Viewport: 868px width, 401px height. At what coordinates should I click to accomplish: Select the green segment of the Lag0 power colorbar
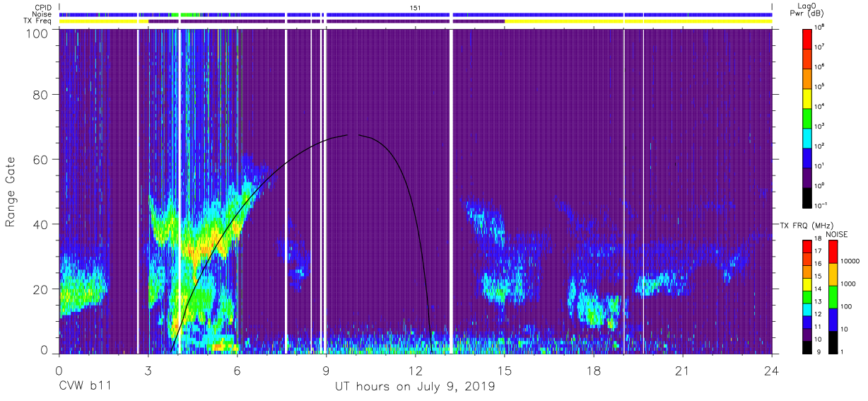(x=808, y=117)
